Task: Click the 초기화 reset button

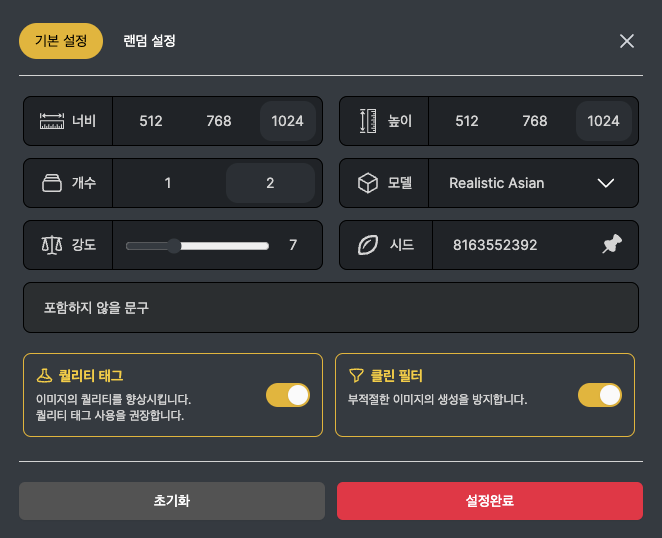Action: pos(172,501)
